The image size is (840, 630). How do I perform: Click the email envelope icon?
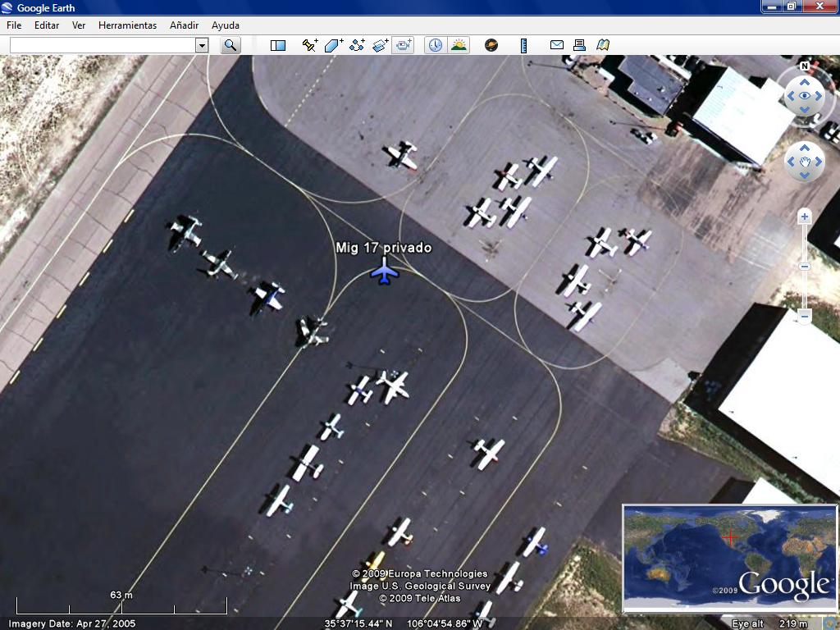557,45
